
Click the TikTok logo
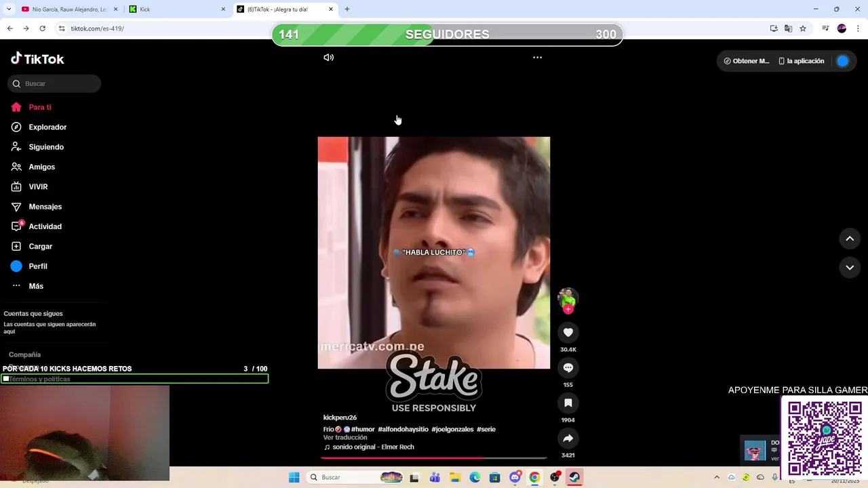click(37, 59)
